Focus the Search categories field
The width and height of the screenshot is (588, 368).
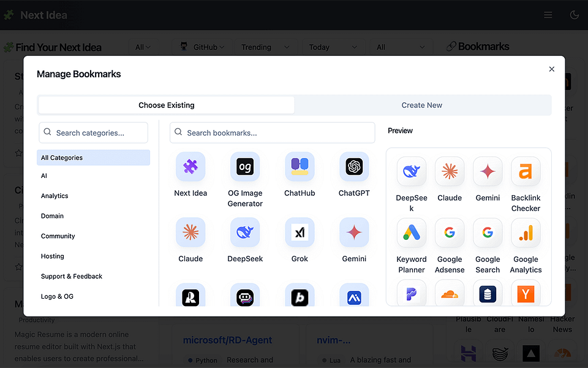93,132
